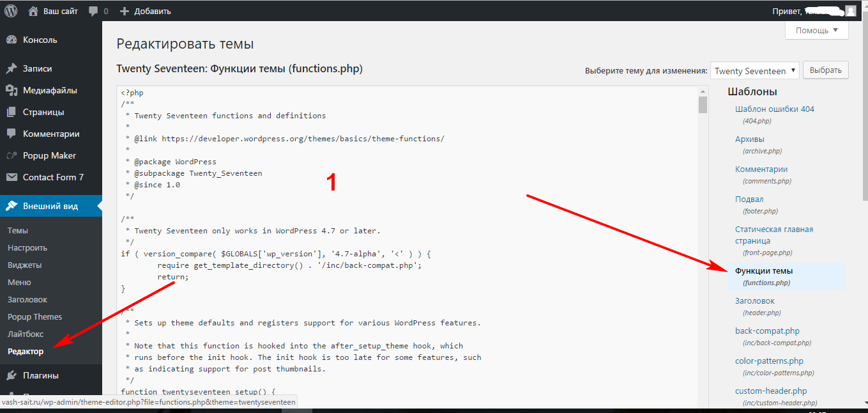868x413 pixels.
Task: Open Contact Form 7 menu
Action: (x=51, y=177)
